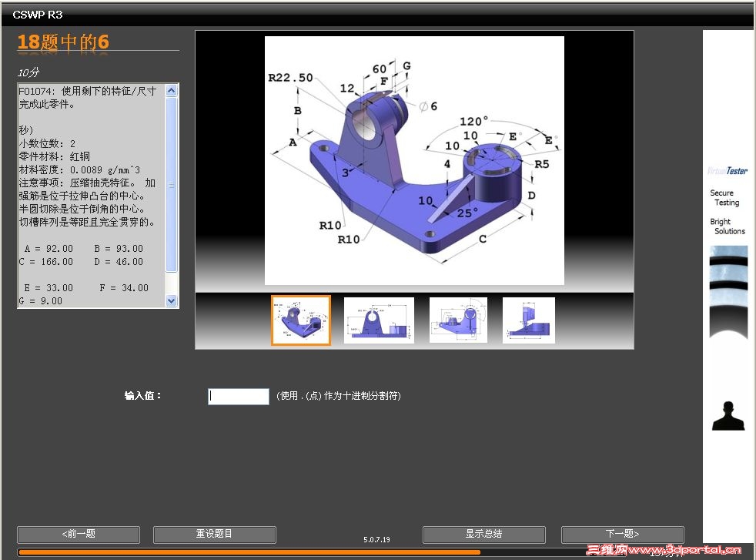Go to the next question (下一题)
The height and width of the screenshot is (560, 756).
pos(623,535)
